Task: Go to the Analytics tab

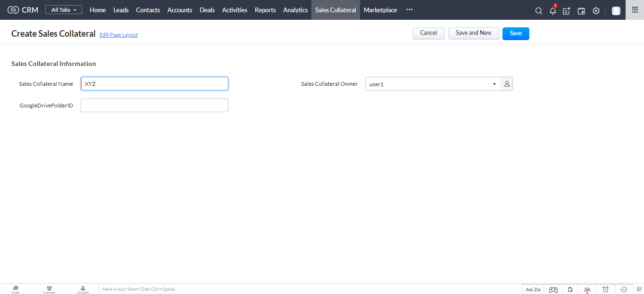Action: coord(295,10)
